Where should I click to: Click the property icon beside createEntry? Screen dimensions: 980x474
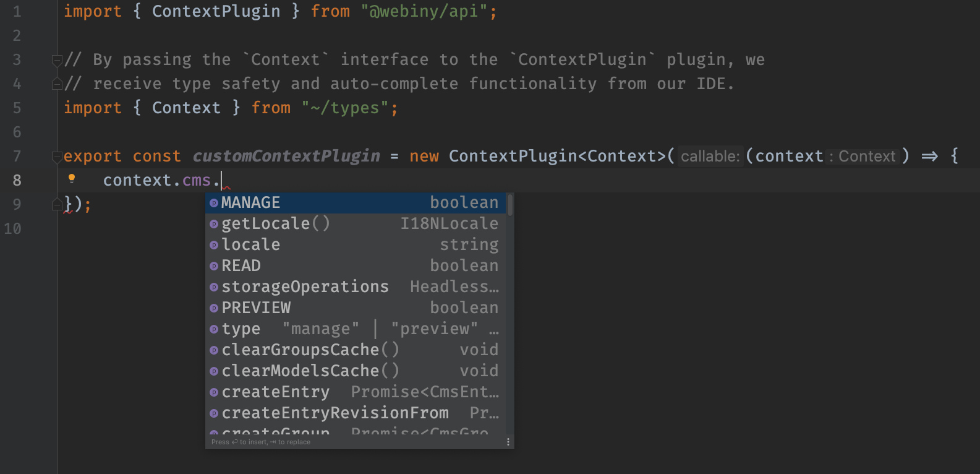(x=213, y=392)
